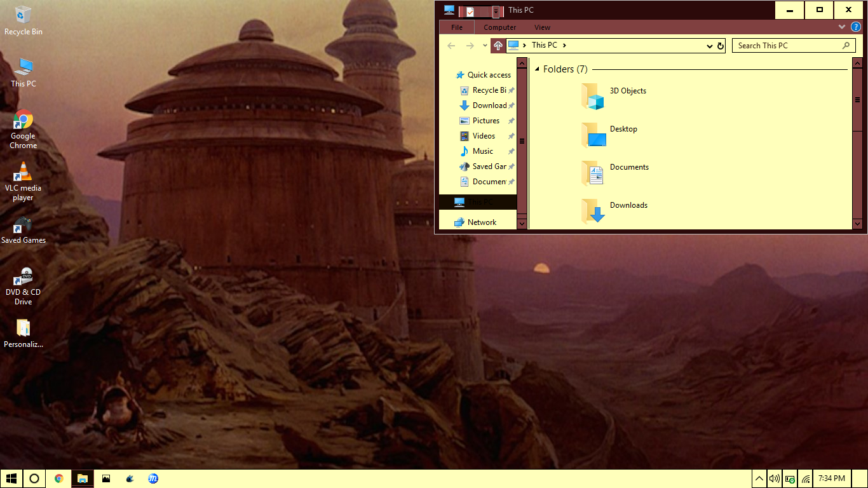Expand the ribbon with the chevron
This screenshot has width=868, height=488.
pos(842,27)
